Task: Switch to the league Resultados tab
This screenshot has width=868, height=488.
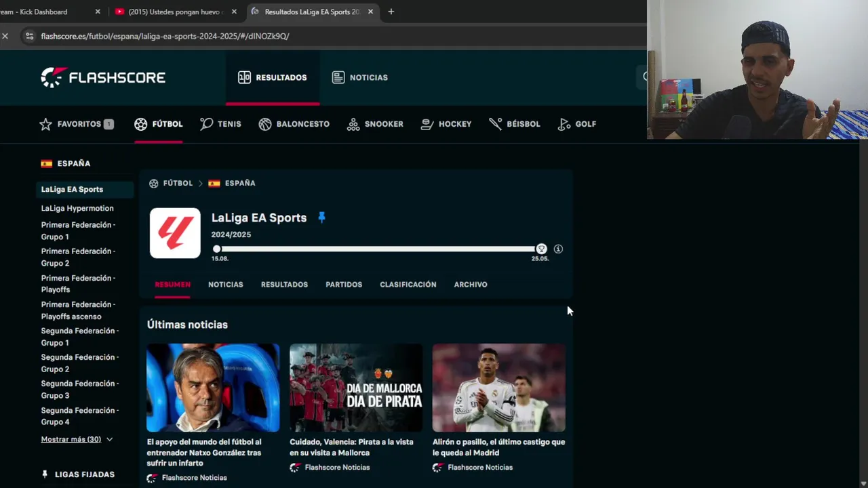Action: click(284, 285)
